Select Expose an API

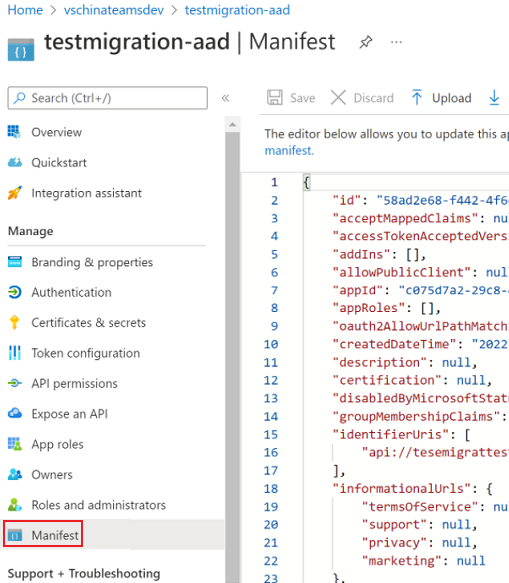click(70, 414)
